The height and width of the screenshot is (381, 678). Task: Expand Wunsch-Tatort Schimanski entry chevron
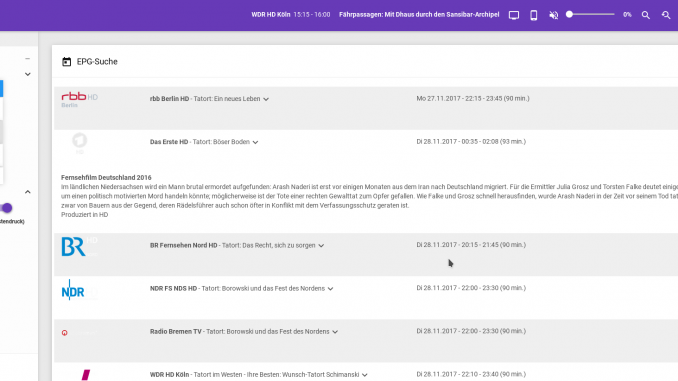365,375
